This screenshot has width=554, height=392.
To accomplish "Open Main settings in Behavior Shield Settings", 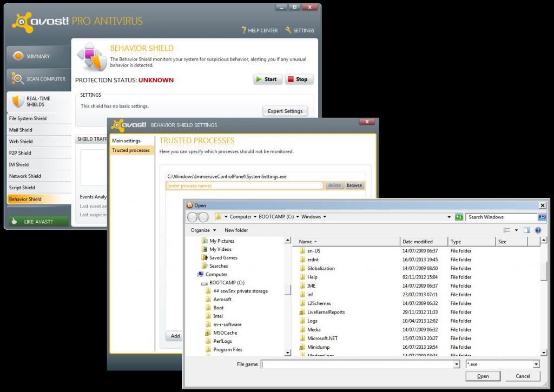I will coord(132,141).
